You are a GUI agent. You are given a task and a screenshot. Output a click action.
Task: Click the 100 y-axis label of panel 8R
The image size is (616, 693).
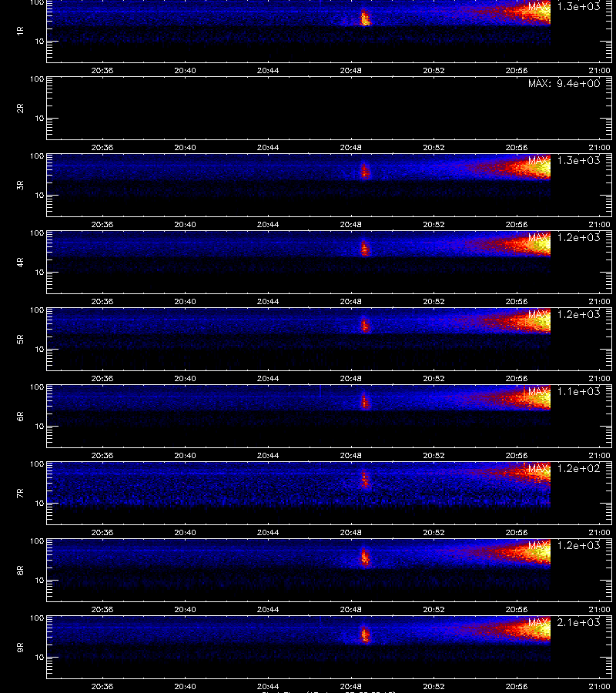tap(37, 541)
